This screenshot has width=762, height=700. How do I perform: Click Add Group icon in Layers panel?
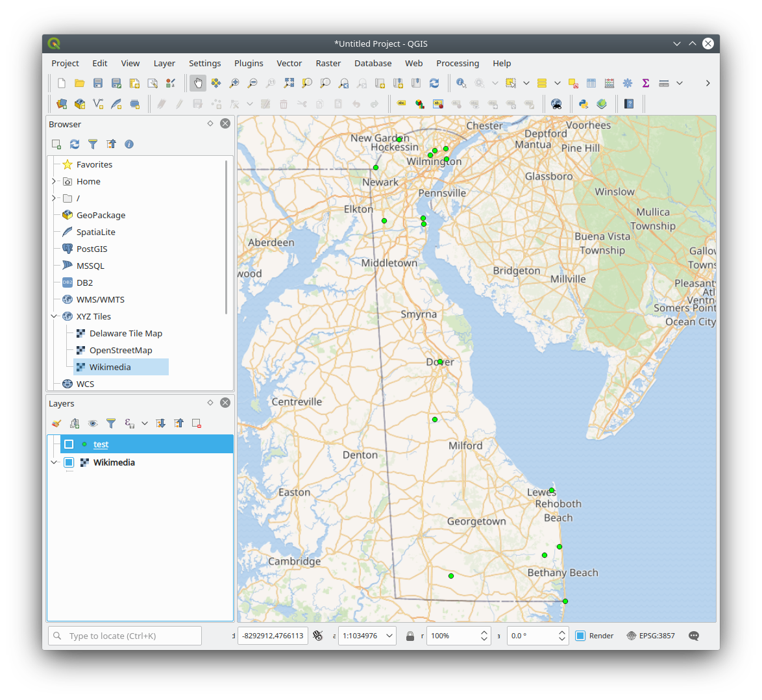(75, 423)
